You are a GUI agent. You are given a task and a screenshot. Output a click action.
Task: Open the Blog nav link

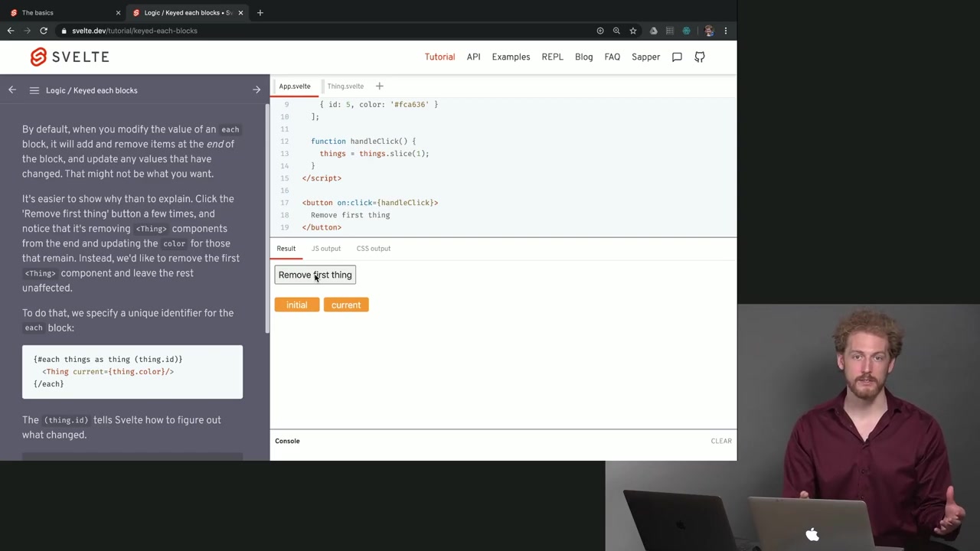coord(583,57)
